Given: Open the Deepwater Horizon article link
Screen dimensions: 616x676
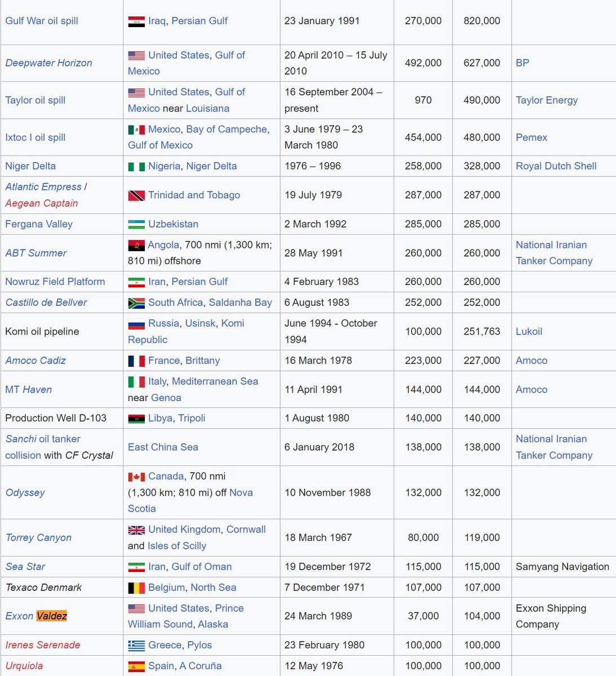Looking at the screenshot, I should pyautogui.click(x=48, y=63).
